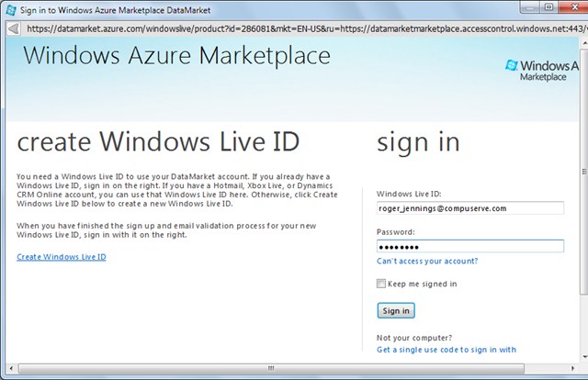This screenshot has height=380, width=588.
Task: Click the 'Password:' field label
Action: tap(396, 232)
